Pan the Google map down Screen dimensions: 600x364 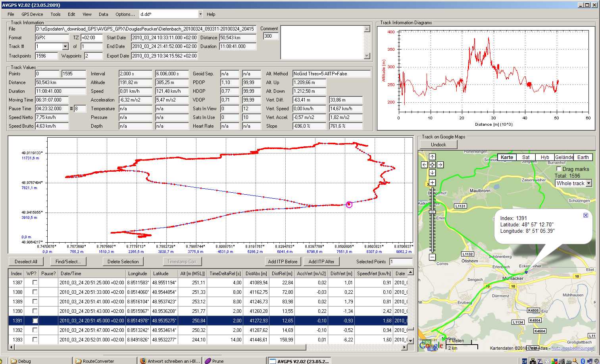(432, 172)
